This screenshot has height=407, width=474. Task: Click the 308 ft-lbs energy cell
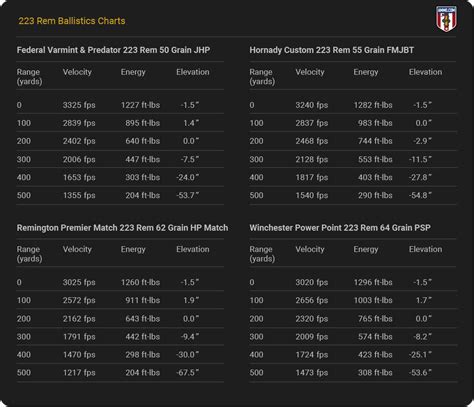pos(375,373)
